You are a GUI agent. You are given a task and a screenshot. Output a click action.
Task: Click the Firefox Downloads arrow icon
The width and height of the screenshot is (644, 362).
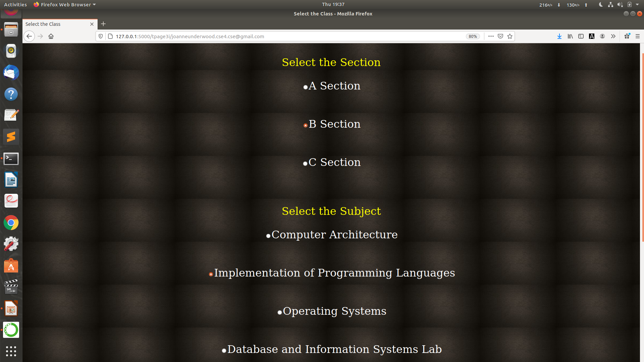pos(559,36)
